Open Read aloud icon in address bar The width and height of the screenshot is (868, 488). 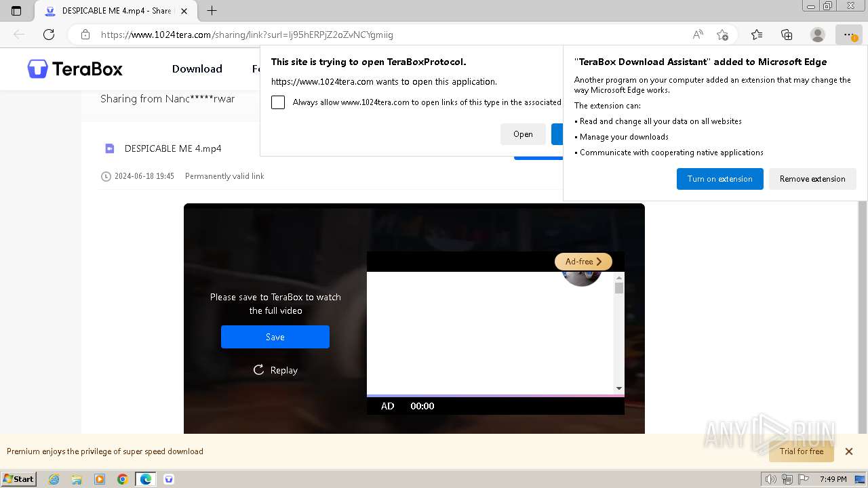[x=698, y=35]
